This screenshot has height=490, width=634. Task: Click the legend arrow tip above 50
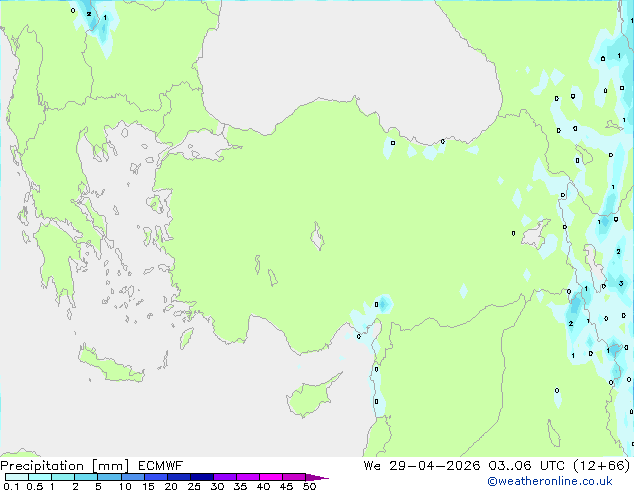pyautogui.click(x=317, y=477)
